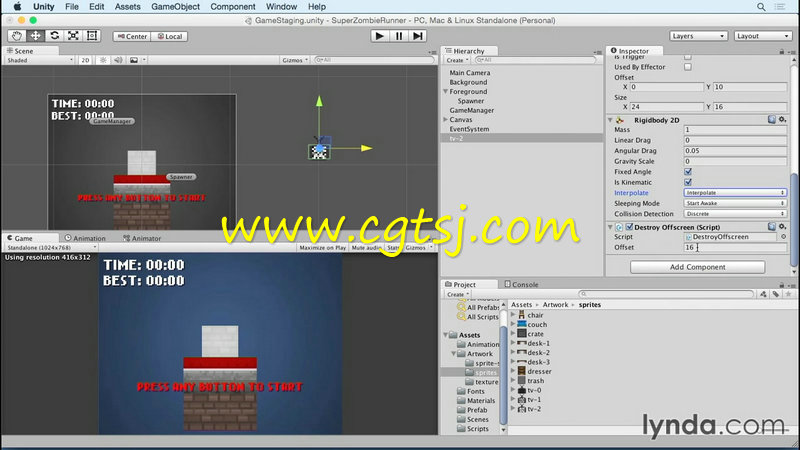
Task: Click the Inspector vertical scrollbar
Action: pyautogui.click(x=793, y=219)
